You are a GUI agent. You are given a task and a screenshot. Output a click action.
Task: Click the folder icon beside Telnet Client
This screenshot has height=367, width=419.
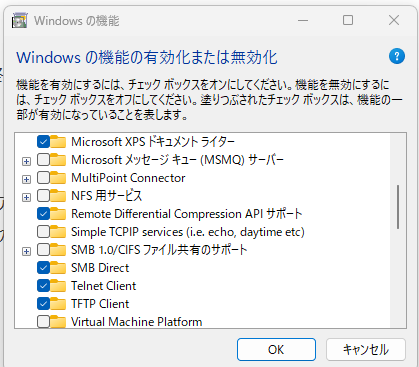(x=58, y=286)
